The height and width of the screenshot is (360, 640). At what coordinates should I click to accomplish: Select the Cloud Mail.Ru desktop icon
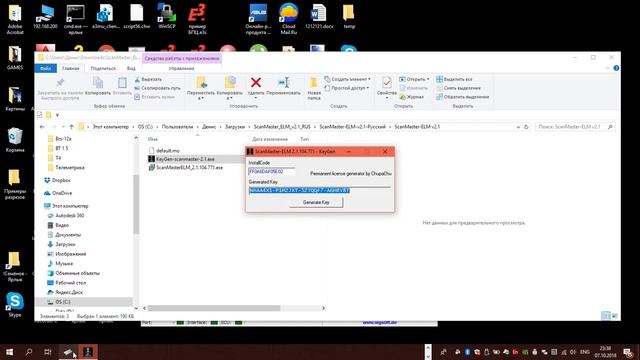click(x=289, y=19)
